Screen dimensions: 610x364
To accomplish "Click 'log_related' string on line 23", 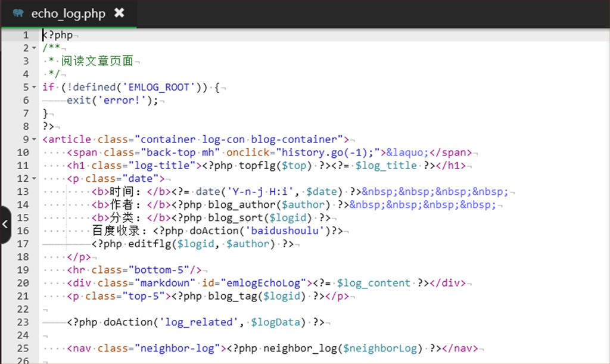I will tap(198, 322).
